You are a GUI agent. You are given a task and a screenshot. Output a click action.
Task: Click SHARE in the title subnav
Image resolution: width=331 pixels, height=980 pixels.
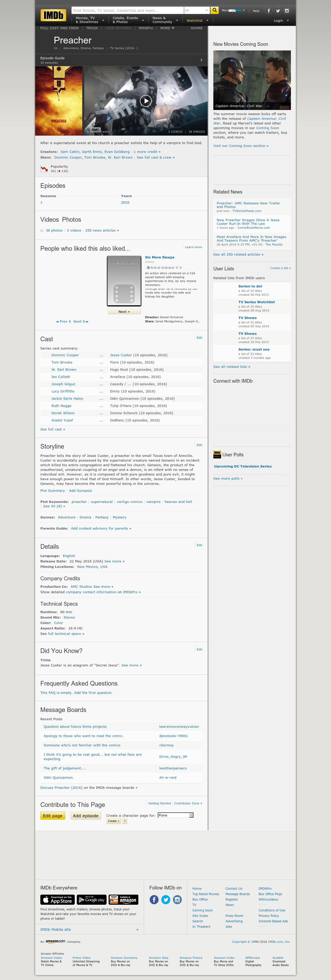(x=197, y=28)
